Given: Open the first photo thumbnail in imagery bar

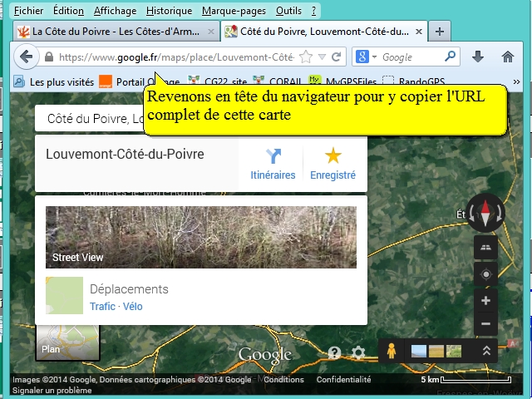Looking at the screenshot, I should point(419,351).
